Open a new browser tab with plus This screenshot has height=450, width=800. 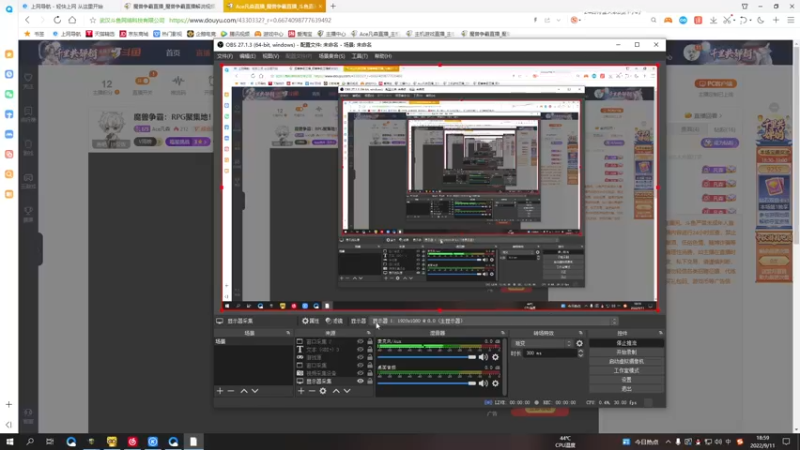[x=333, y=6]
